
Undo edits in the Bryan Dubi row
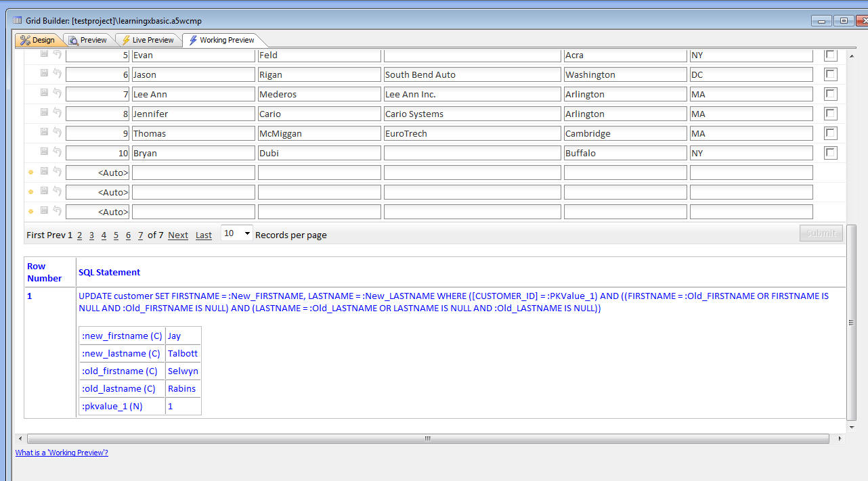(57, 152)
